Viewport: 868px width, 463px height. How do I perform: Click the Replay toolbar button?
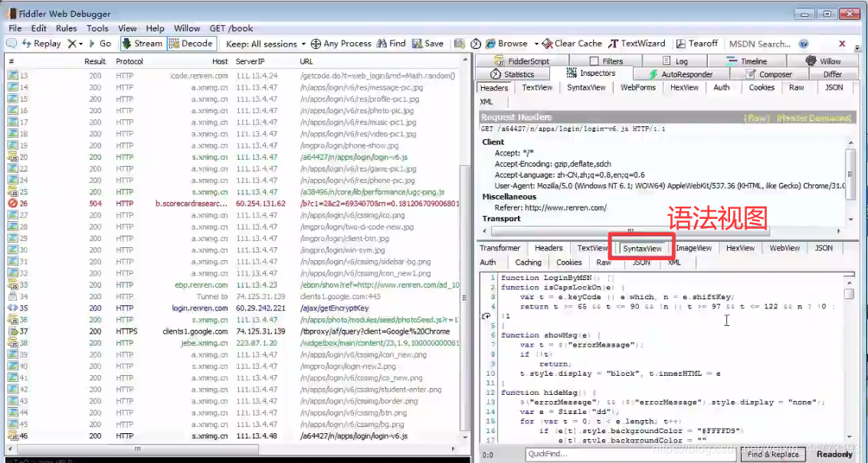[x=41, y=43]
